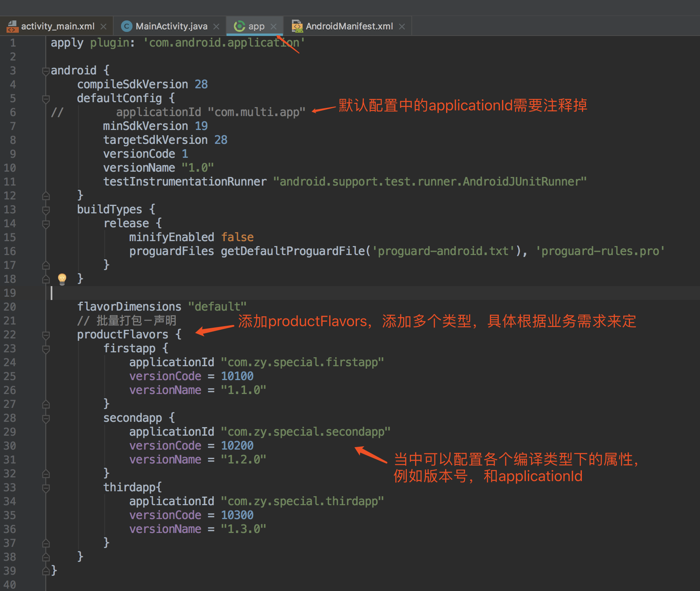Click fold end marker on line 27
The height and width of the screenshot is (591, 700).
pyautogui.click(x=46, y=404)
